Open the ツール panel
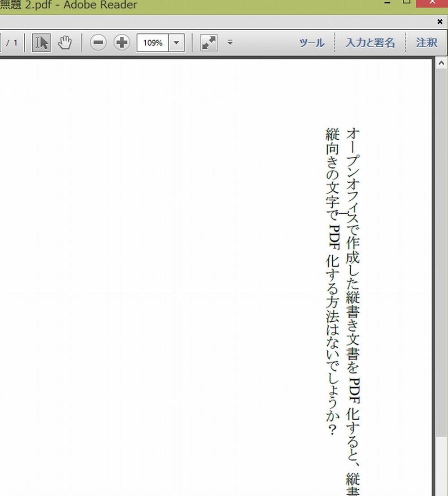This screenshot has height=496, width=448. coord(312,43)
